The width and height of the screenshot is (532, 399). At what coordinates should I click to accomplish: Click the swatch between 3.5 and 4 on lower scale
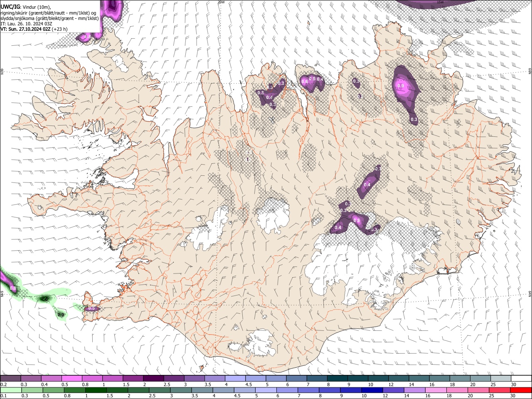point(202,390)
